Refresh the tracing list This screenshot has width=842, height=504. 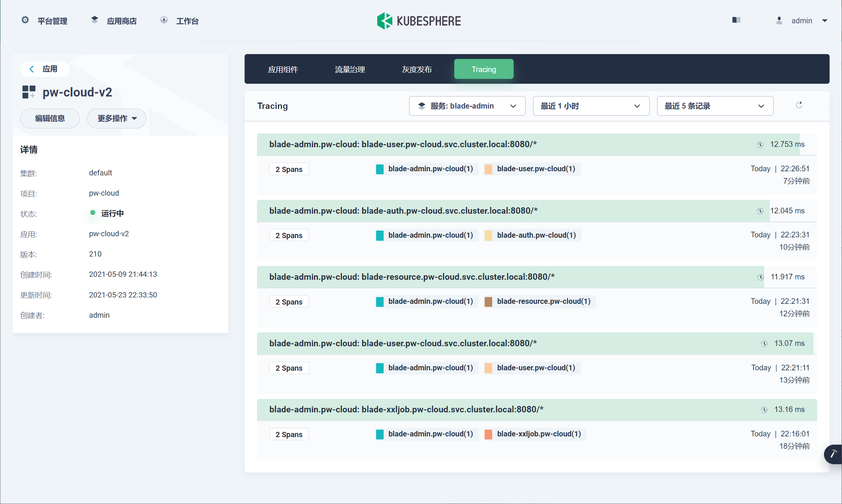799,105
